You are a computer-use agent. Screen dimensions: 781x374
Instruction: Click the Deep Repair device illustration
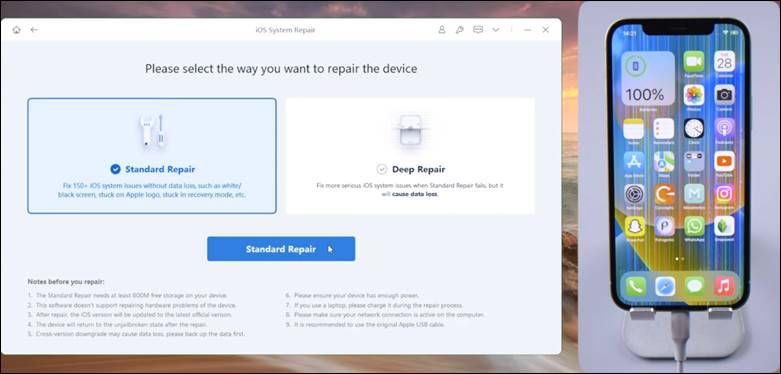pos(410,130)
